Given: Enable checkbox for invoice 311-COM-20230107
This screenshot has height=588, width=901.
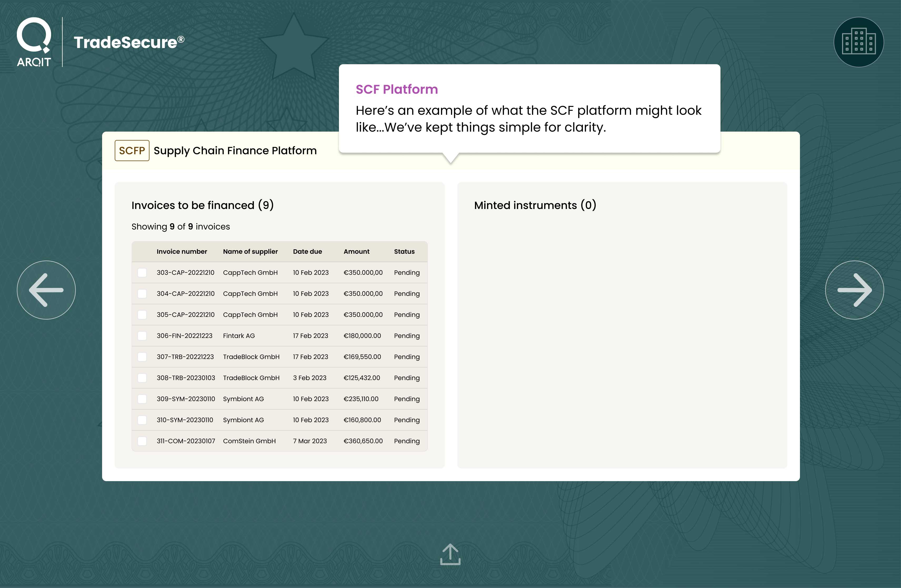Looking at the screenshot, I should click(142, 441).
